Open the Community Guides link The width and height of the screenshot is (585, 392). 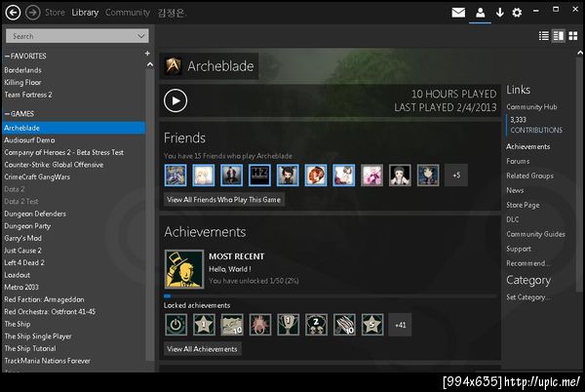pyautogui.click(x=535, y=234)
